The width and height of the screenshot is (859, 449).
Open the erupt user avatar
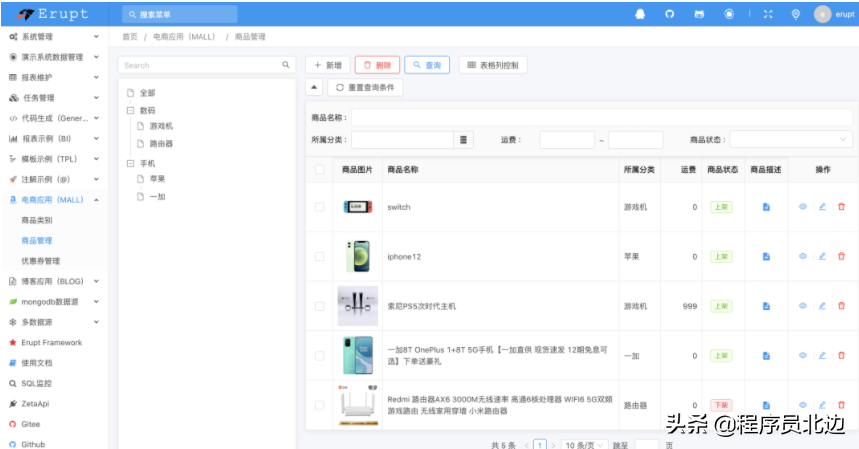(x=822, y=14)
